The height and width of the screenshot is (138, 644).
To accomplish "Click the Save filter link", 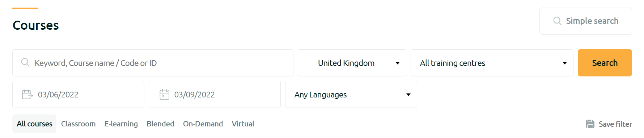I will tap(609, 124).
